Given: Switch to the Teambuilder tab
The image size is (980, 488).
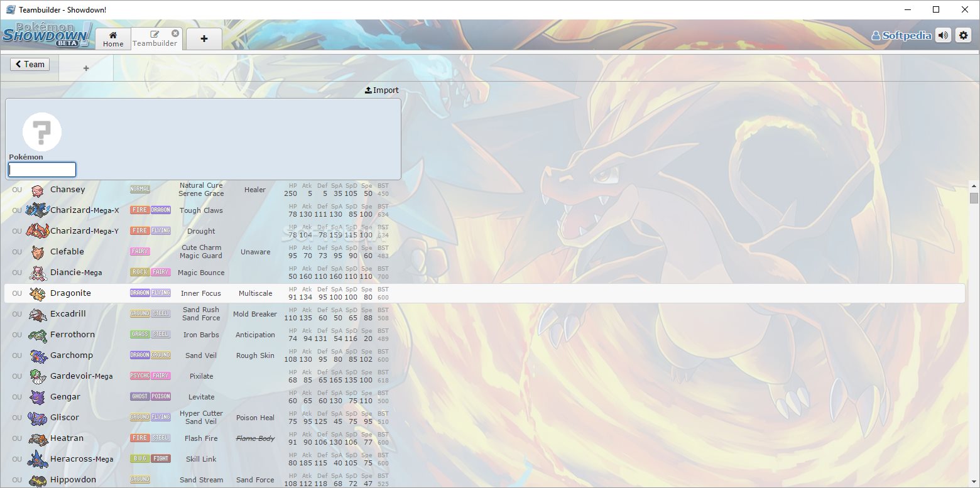Looking at the screenshot, I should point(155,39).
